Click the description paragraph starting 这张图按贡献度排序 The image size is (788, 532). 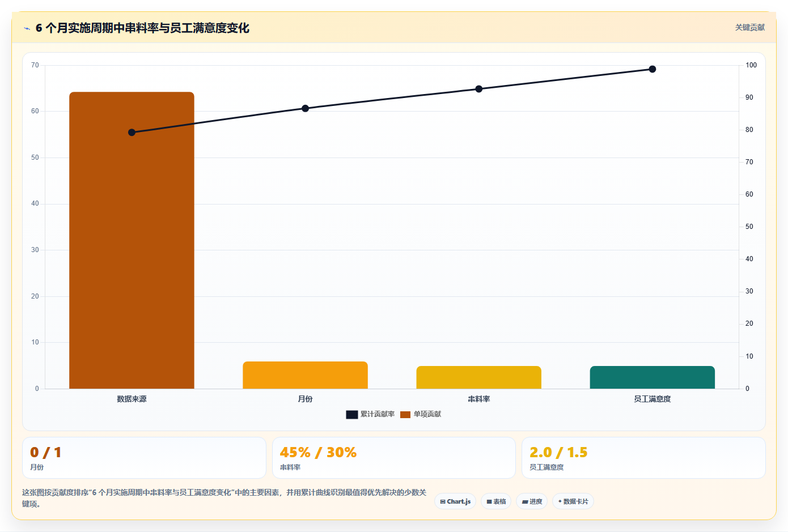pos(224,498)
